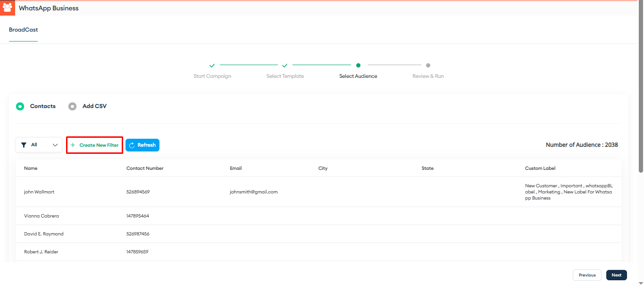Select the Add CSV radio button
The height and width of the screenshot is (285, 644).
point(72,106)
